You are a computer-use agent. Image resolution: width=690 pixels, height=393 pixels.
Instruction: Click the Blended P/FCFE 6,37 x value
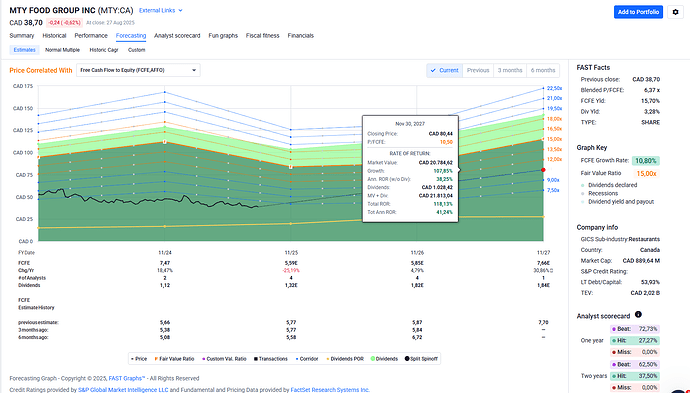click(x=652, y=90)
